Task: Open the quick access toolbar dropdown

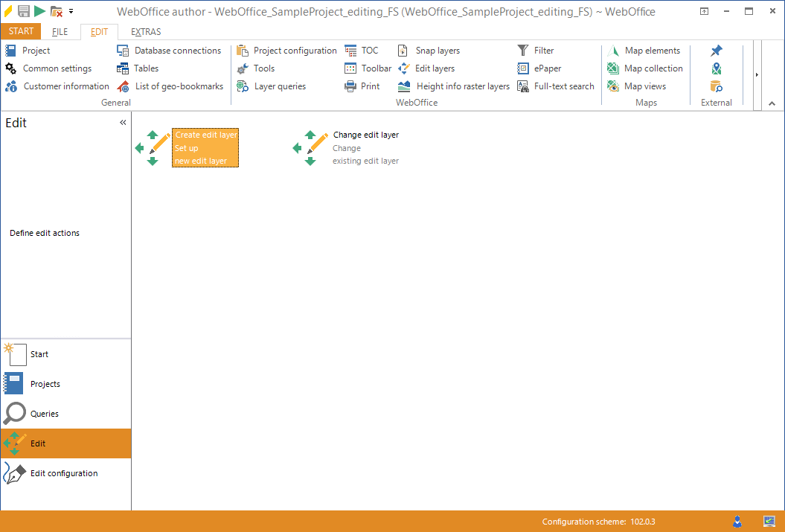Action: (71, 11)
